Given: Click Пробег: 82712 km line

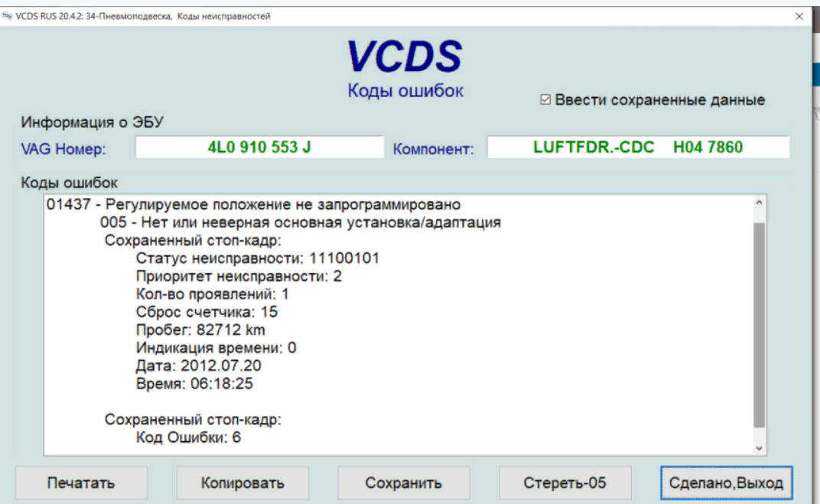Looking at the screenshot, I should (200, 330).
